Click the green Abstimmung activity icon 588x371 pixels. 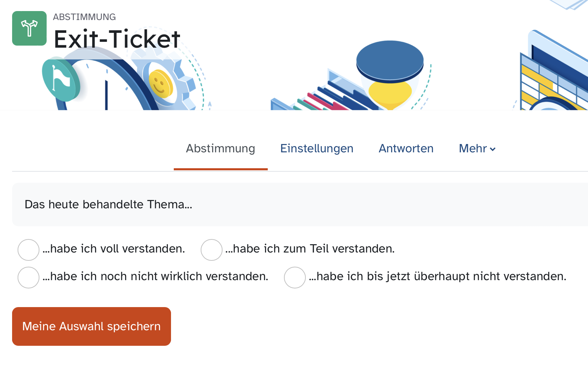[x=29, y=28]
